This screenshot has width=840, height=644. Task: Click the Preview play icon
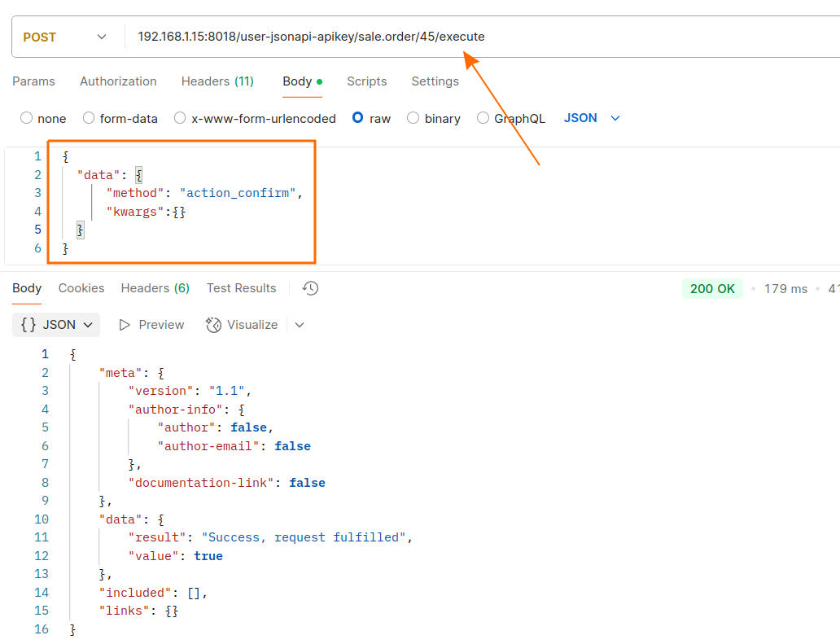coord(125,325)
